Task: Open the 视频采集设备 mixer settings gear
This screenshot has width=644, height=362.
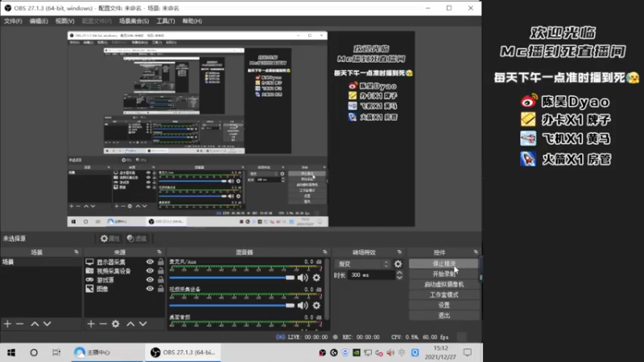Action: point(316,306)
